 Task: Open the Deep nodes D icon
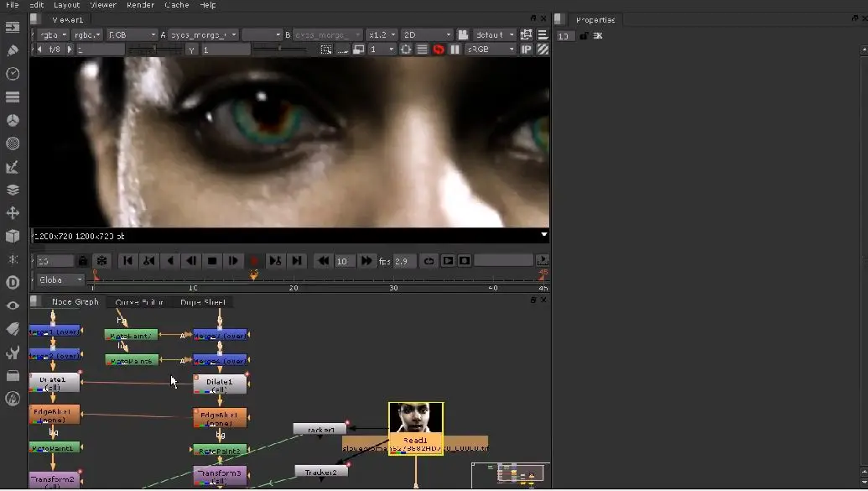[13, 283]
